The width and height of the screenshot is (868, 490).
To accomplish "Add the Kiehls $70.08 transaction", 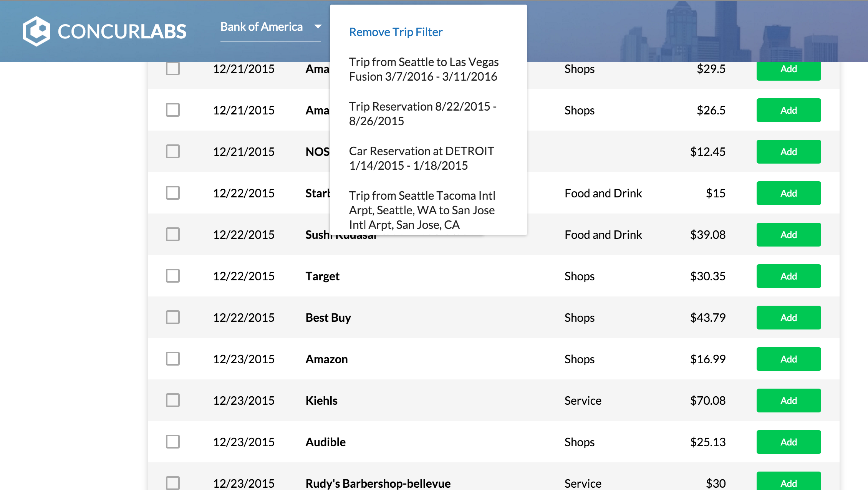I will coord(789,401).
